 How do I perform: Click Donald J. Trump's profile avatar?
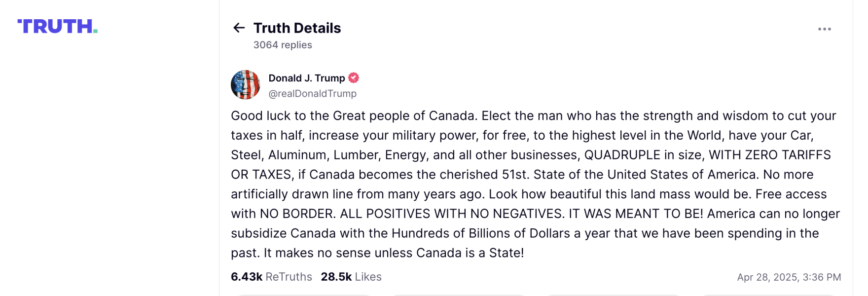pos(245,85)
